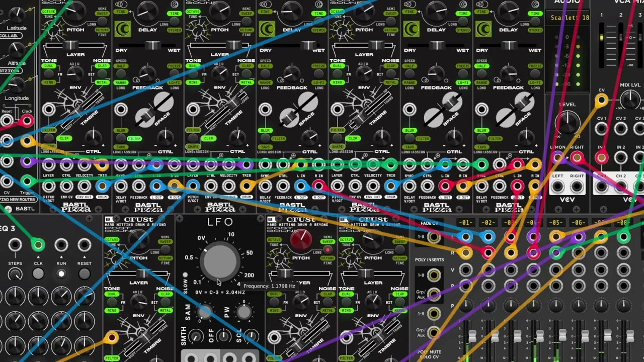The width and height of the screenshot is (644, 362).
Task: Click the FEEDBACK jack on leftmost Pizza Delay
Action: point(138,186)
